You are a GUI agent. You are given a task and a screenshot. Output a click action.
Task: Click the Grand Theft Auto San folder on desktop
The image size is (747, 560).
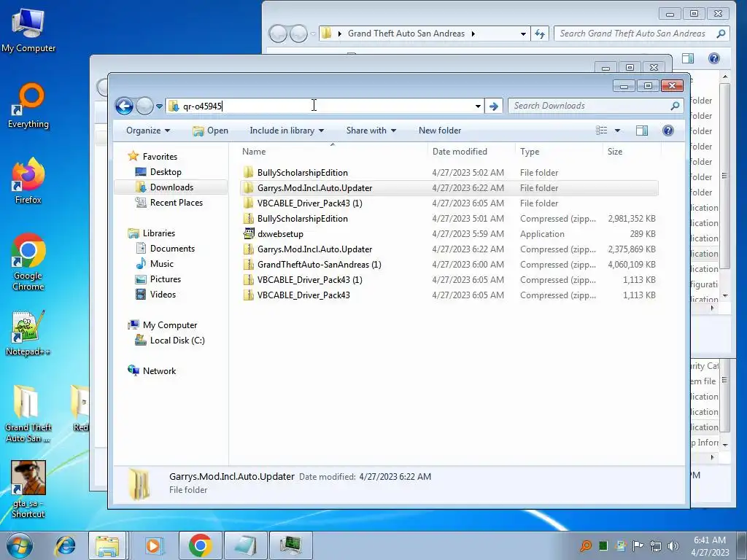coord(28,414)
